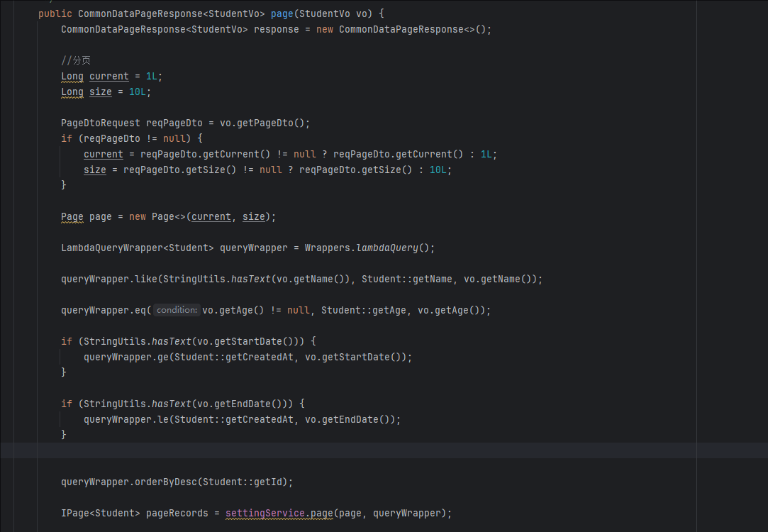Screen dimensions: 768x532
Task: Click the 'ge' method on queryWrapper
Action: coord(162,357)
